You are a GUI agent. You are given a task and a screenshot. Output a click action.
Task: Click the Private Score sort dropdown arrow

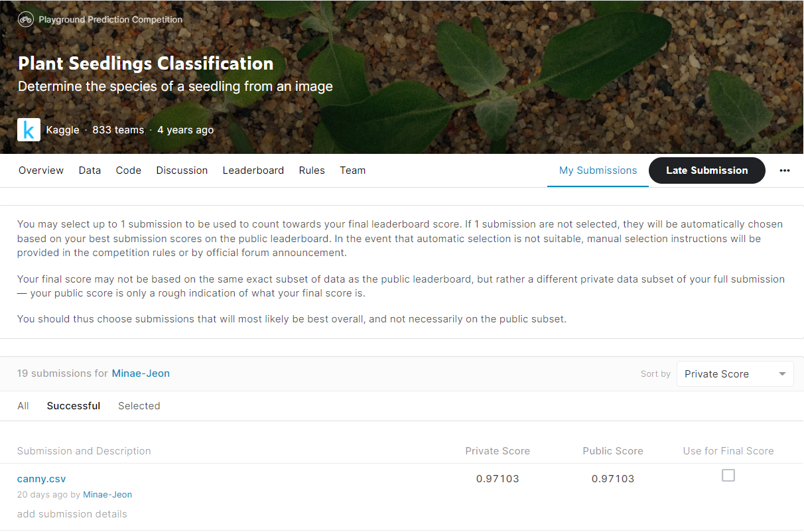click(782, 373)
